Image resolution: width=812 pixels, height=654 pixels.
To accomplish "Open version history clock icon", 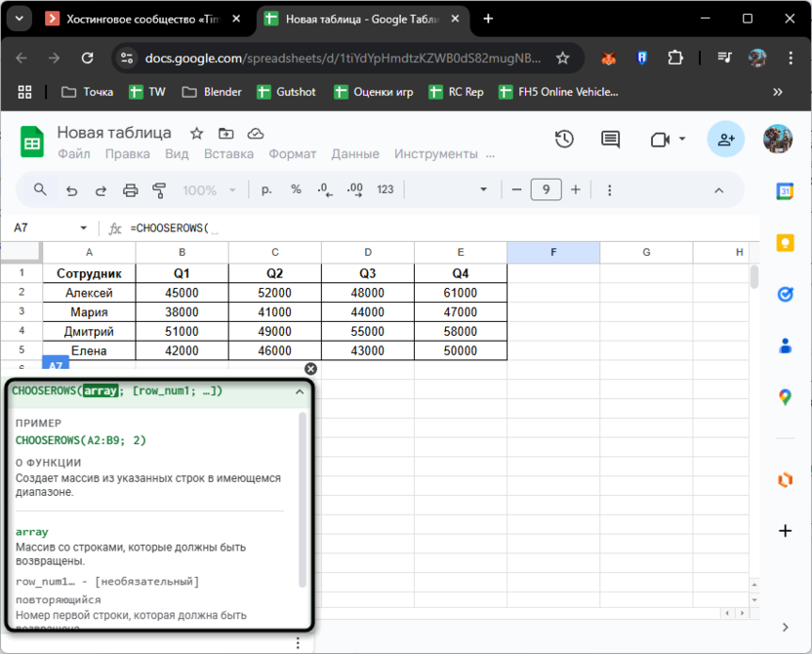I will tap(564, 140).
